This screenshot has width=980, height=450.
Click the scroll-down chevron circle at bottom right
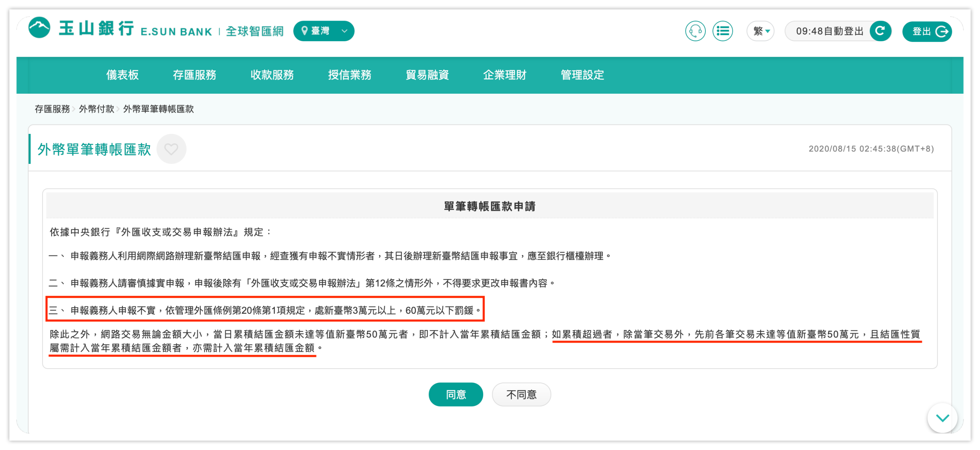click(x=942, y=419)
